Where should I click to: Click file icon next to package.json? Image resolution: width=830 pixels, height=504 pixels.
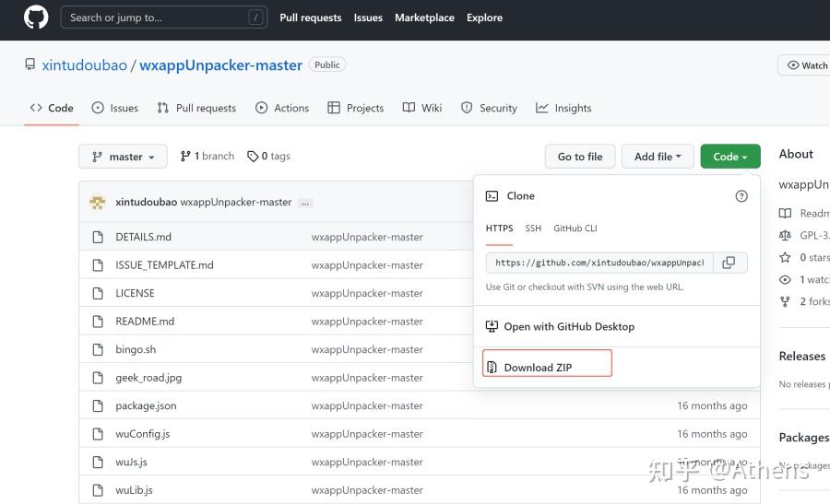pyautogui.click(x=98, y=405)
